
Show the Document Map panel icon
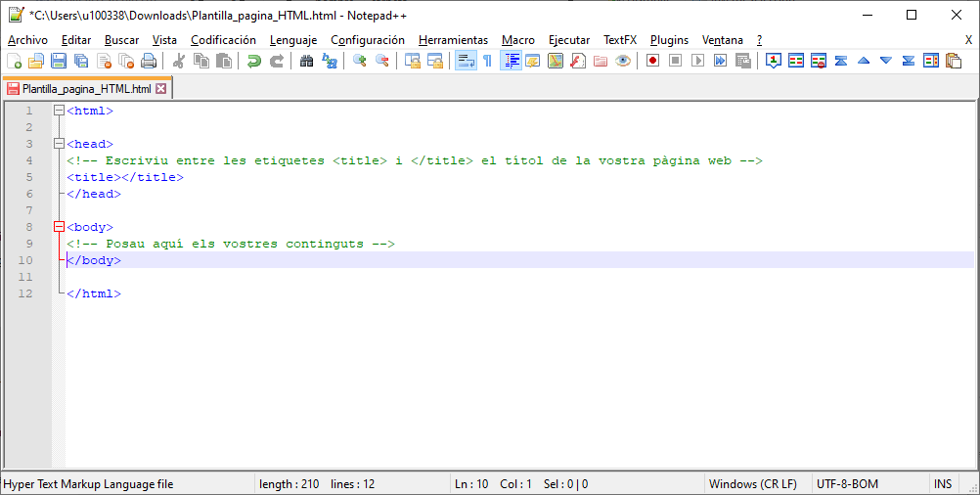555,61
